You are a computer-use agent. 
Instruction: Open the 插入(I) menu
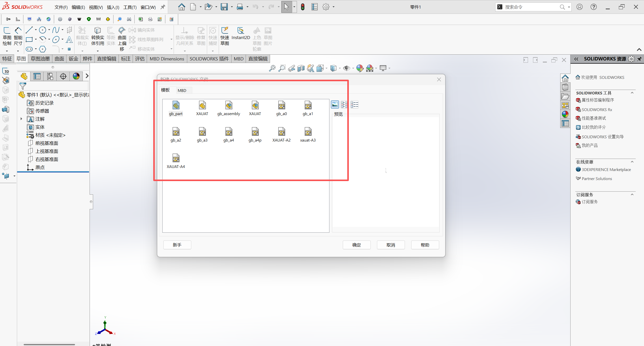tap(113, 7)
